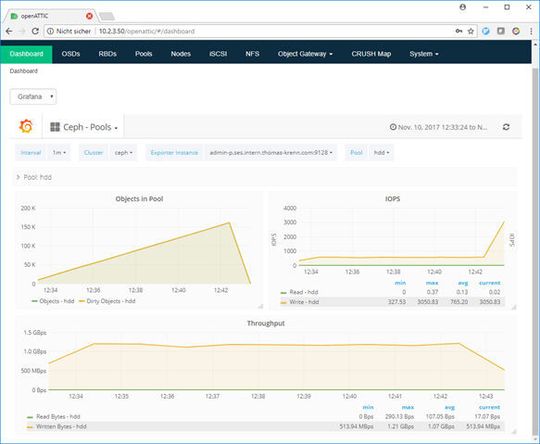Expand the System dropdown menu
The height and width of the screenshot is (444, 540).
pyautogui.click(x=424, y=54)
